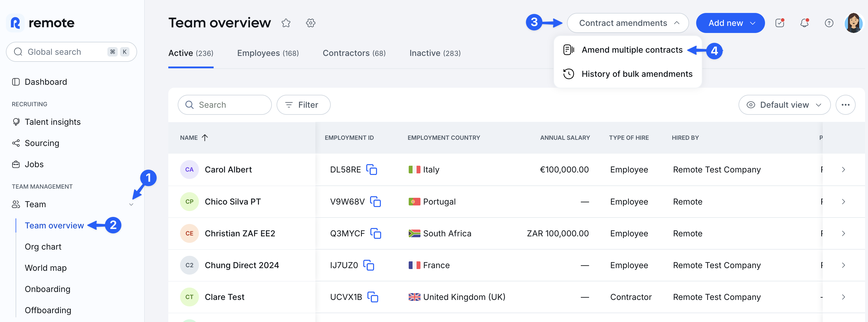Open Sourcing in sidebar
The image size is (868, 322).
(42, 143)
